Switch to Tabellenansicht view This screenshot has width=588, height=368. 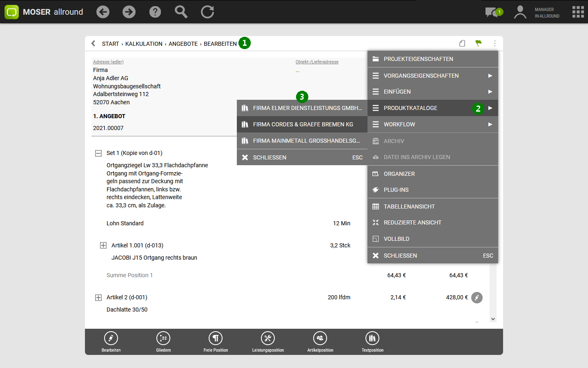pos(409,206)
